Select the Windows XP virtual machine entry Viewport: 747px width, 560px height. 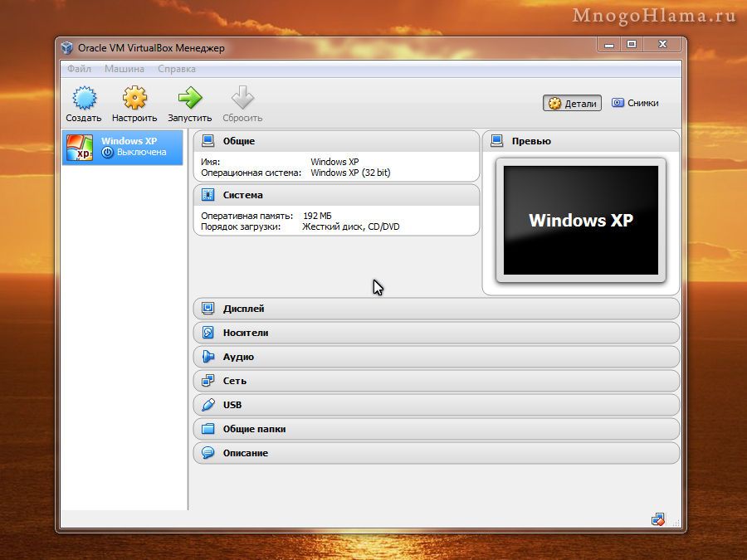coord(123,147)
